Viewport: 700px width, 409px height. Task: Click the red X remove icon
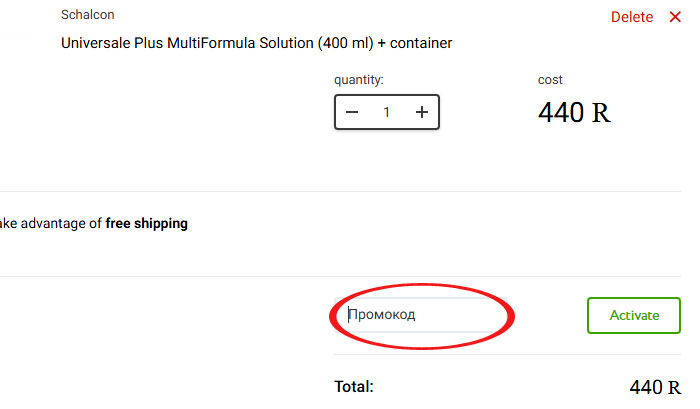(x=675, y=17)
